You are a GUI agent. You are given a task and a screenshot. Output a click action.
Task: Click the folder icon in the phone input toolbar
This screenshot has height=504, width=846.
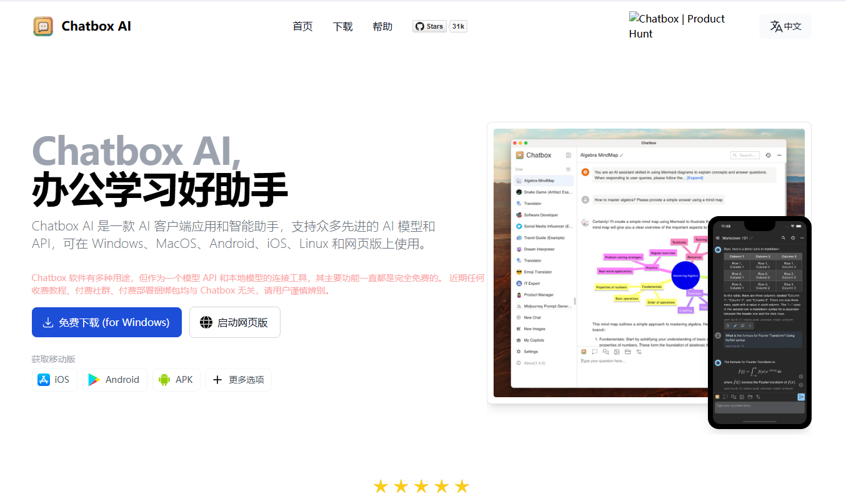coord(750,397)
